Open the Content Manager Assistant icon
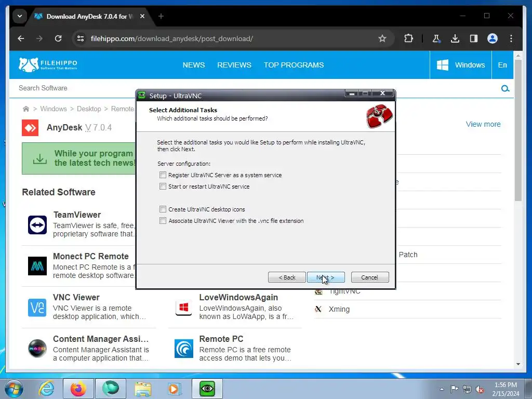This screenshot has width=532, height=399. 37,349
